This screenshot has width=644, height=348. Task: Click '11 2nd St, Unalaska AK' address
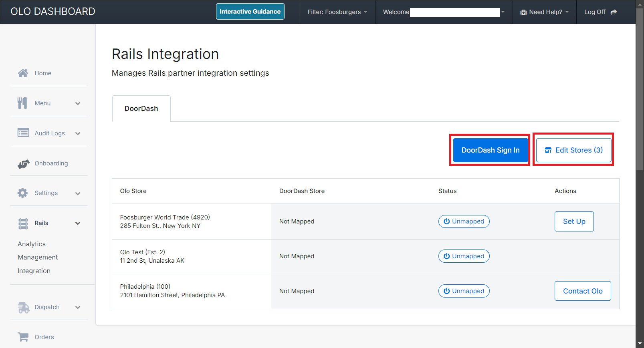coord(152,261)
